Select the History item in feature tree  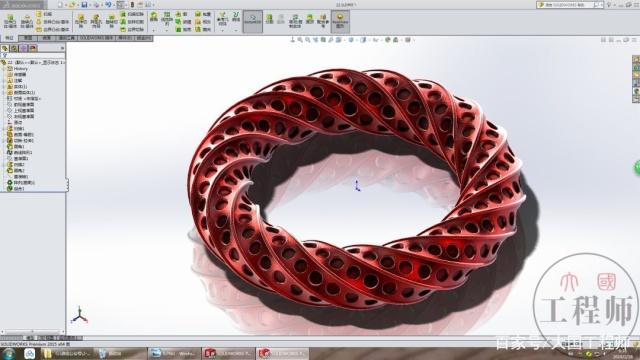pyautogui.click(x=20, y=69)
